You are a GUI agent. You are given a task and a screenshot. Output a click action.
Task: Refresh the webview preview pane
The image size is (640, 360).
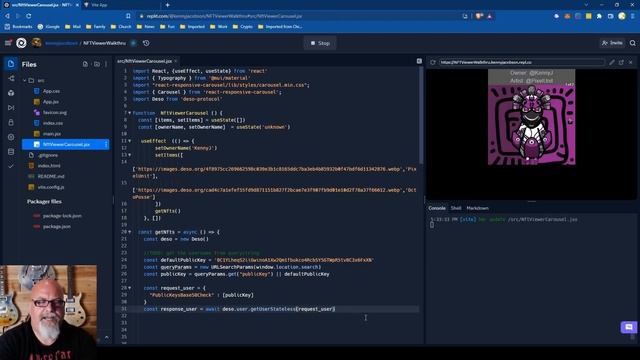tap(433, 62)
